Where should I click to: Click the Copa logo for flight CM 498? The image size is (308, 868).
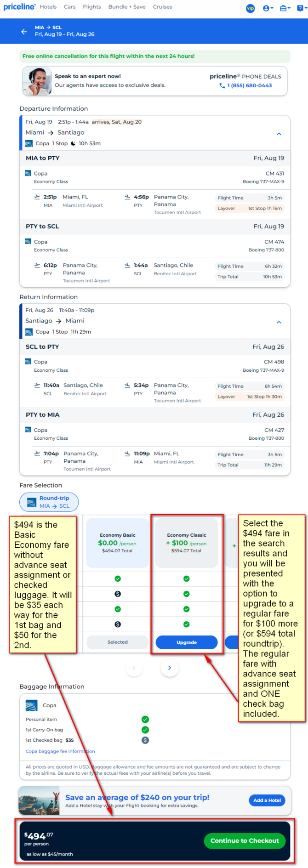[x=28, y=362]
